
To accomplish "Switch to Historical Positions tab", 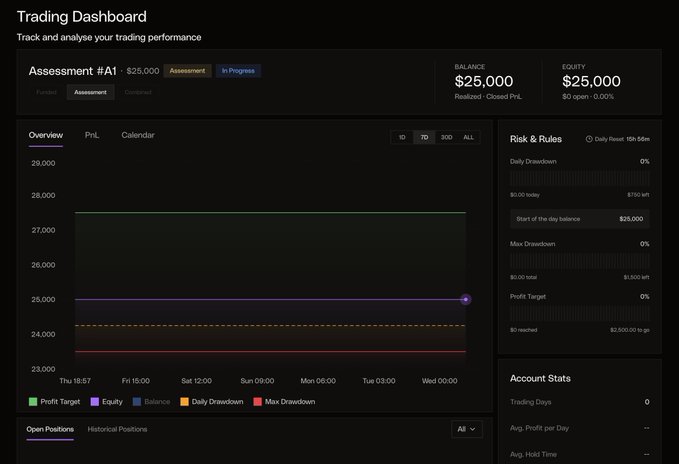I will coord(117,429).
